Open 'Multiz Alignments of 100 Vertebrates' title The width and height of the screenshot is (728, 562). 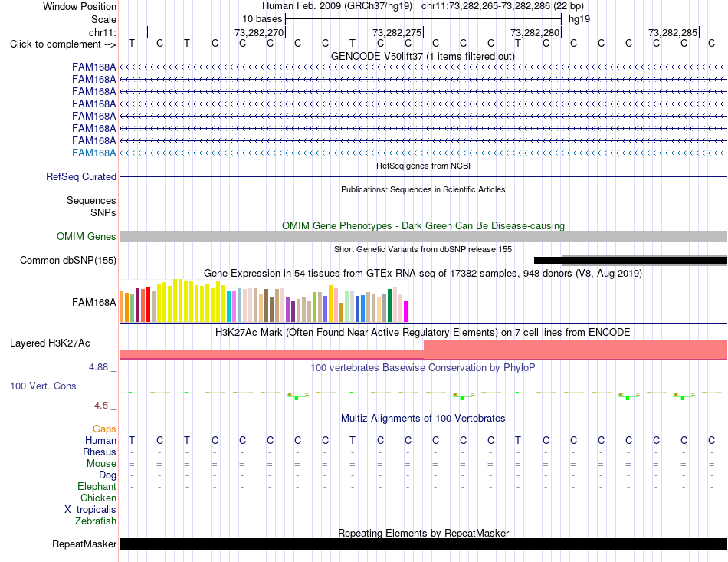click(423, 419)
